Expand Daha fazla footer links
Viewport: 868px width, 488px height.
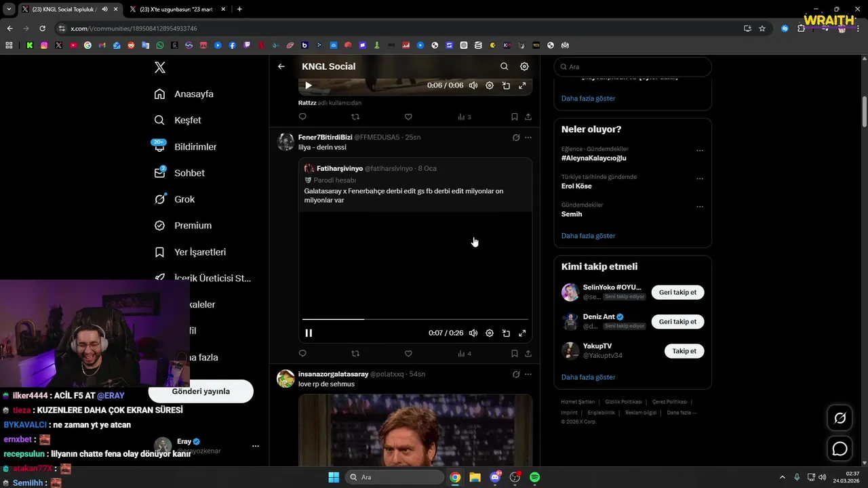682,412
